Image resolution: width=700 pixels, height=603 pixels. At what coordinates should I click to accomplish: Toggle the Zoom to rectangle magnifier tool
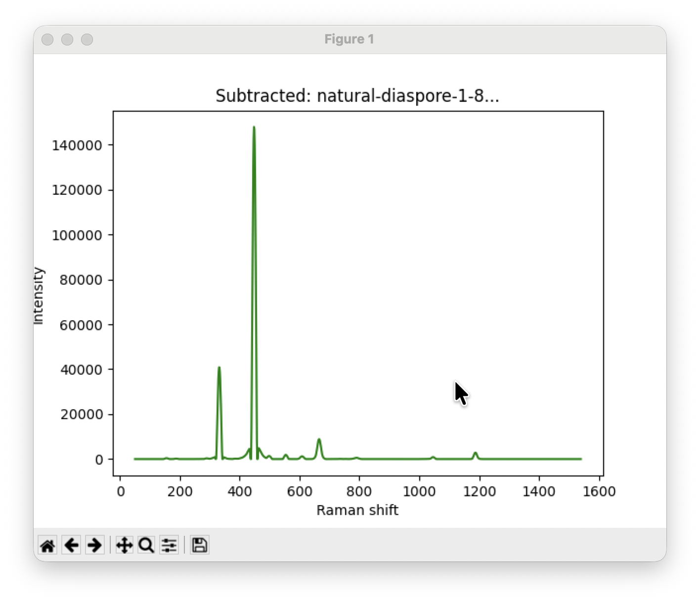pyautogui.click(x=146, y=546)
